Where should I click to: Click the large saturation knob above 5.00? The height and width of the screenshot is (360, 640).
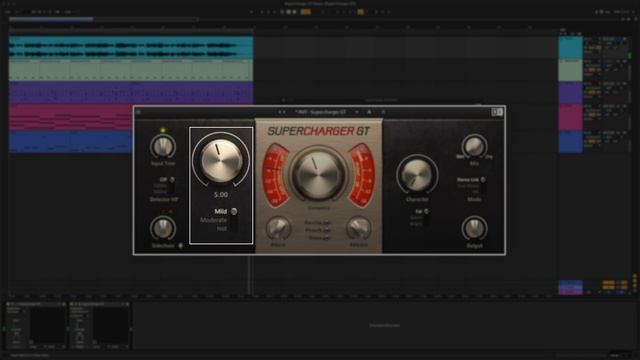pyautogui.click(x=221, y=160)
